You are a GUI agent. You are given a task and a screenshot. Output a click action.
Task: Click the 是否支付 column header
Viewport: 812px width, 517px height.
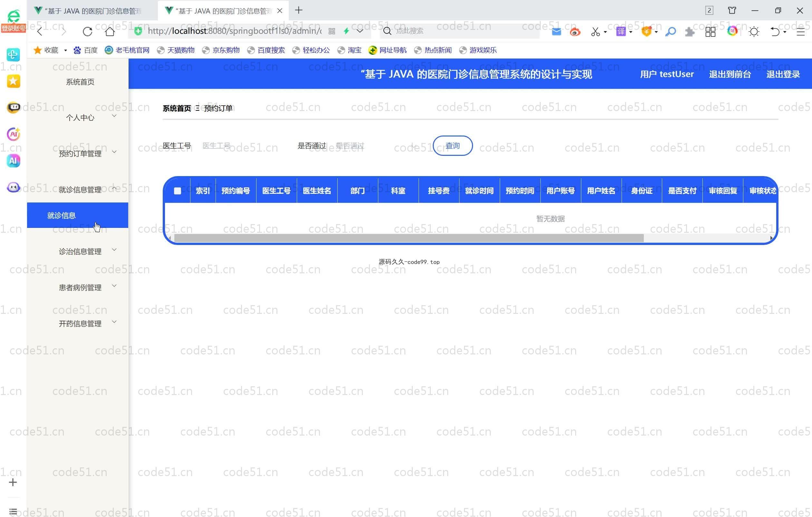pyautogui.click(x=682, y=191)
